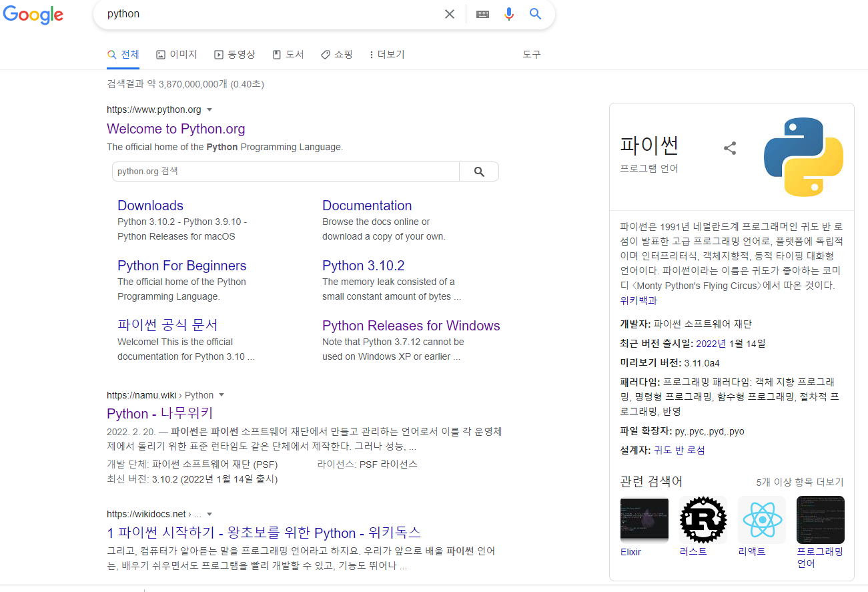Screen dimensions: 868x592
Task: Open Welcome to Python.org result
Action: tap(176, 129)
